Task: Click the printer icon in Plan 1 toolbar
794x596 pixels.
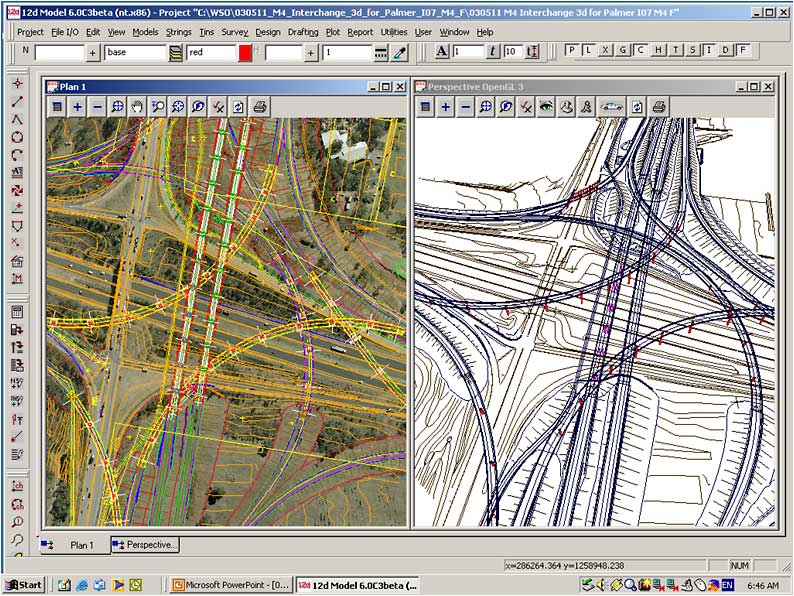Action: (260, 106)
